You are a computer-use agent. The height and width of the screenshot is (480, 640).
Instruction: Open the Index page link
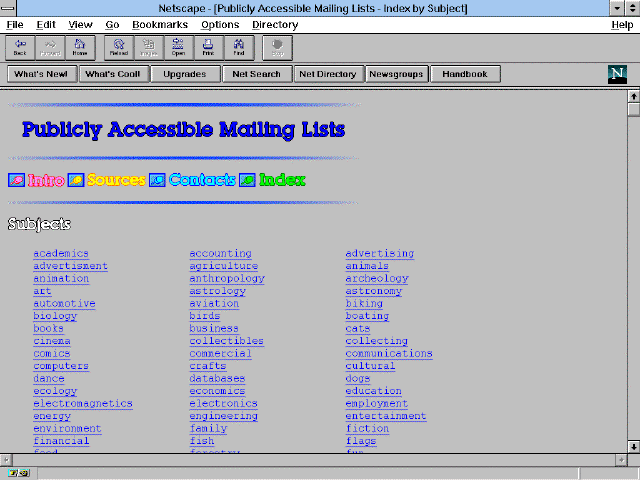pos(282,180)
